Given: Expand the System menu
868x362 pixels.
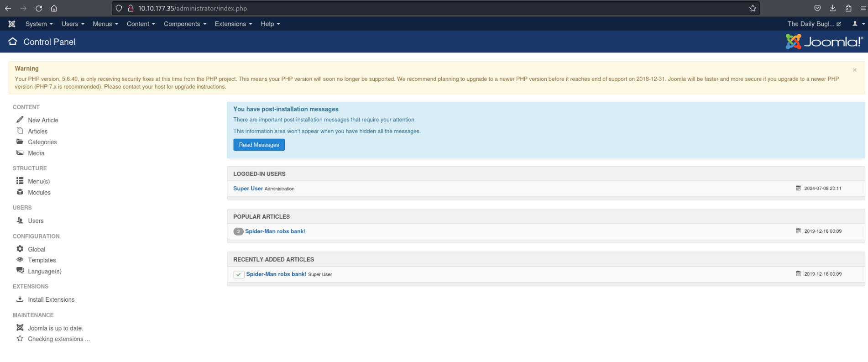Looking at the screenshot, I should [39, 24].
